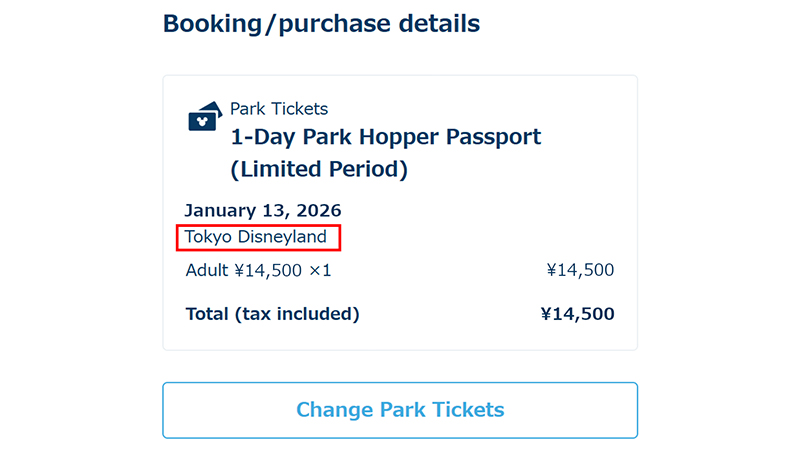Screen dimensions: 800x450
Task: Click the 1-Day Park Hopper Passport title
Action: (x=385, y=137)
